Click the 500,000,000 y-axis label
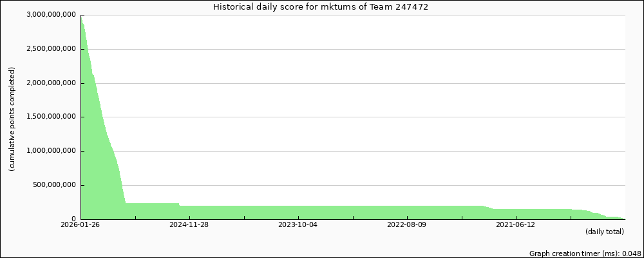 (55, 185)
